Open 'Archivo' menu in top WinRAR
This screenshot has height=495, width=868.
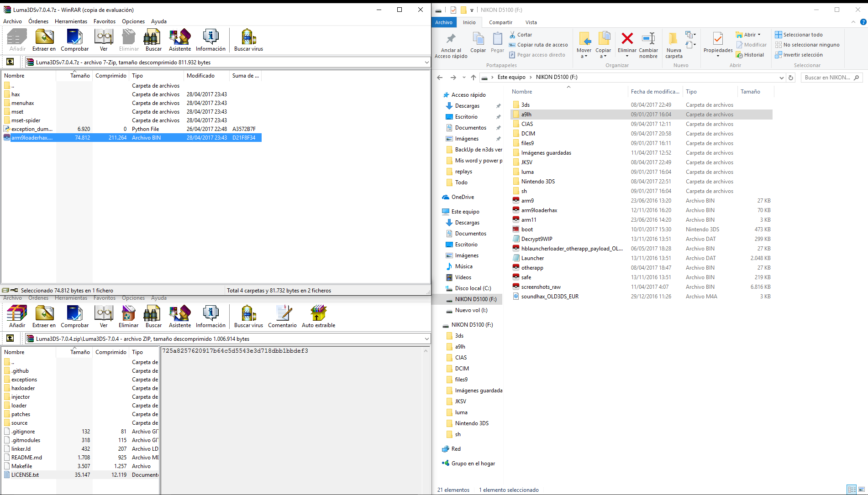12,21
